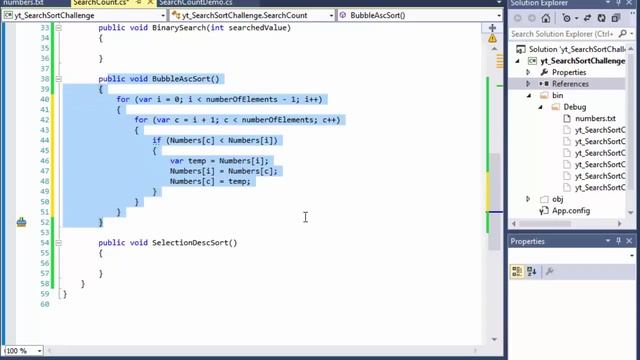Click the App.config file icon
Viewport: 640px width, 360px height.
pos(544,211)
